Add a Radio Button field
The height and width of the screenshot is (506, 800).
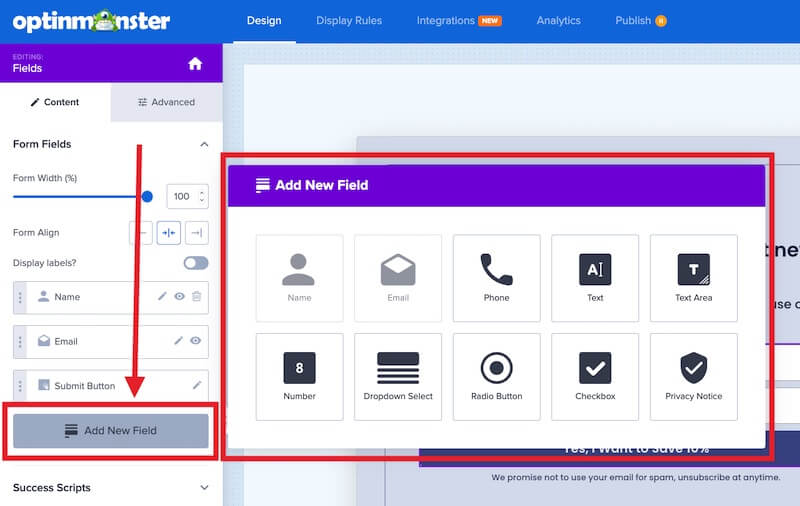[x=496, y=377]
